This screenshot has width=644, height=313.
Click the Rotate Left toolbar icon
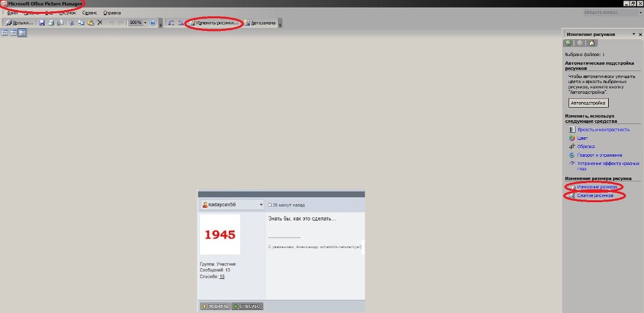click(x=171, y=23)
